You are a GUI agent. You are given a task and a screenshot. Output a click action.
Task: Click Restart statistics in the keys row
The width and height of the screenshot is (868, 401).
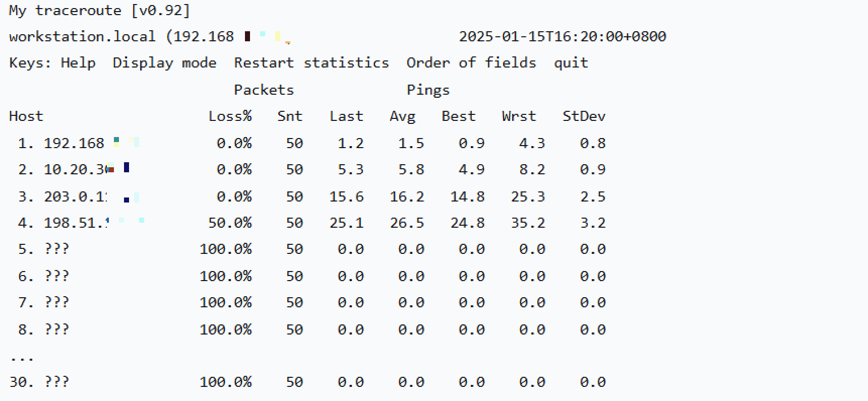pyautogui.click(x=311, y=63)
